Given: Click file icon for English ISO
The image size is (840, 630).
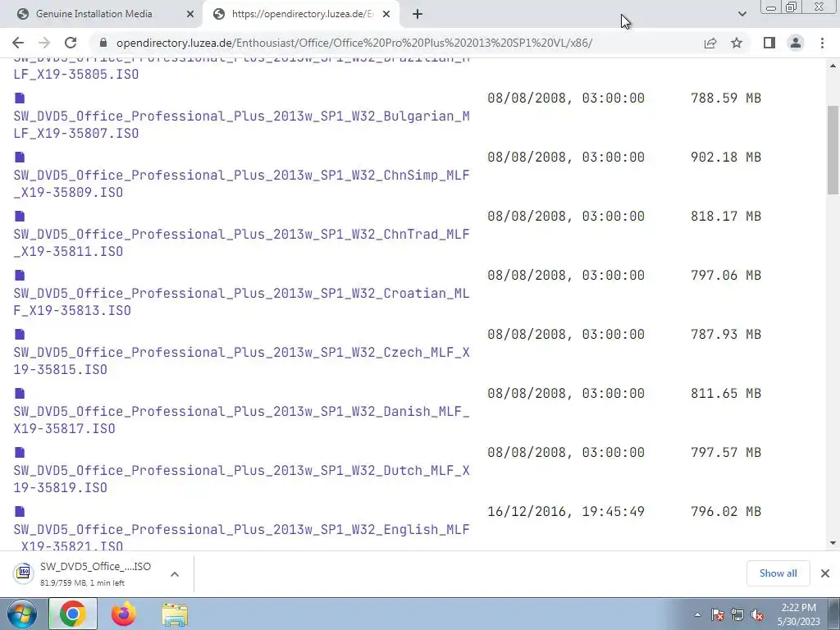Looking at the screenshot, I should [20, 511].
